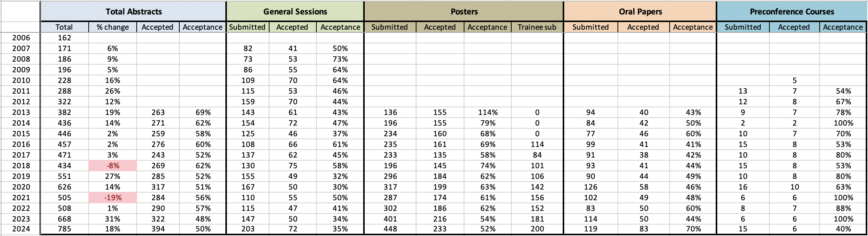Select the Trainee sub column header
This screenshot has height=236, width=868.
[x=537, y=27]
